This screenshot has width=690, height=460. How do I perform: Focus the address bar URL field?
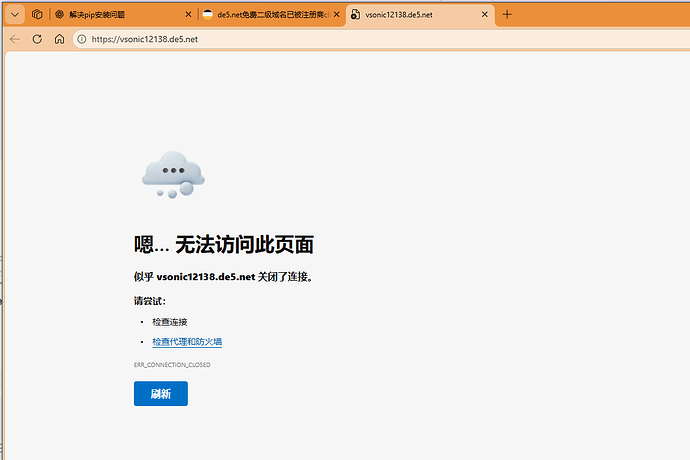(381, 39)
